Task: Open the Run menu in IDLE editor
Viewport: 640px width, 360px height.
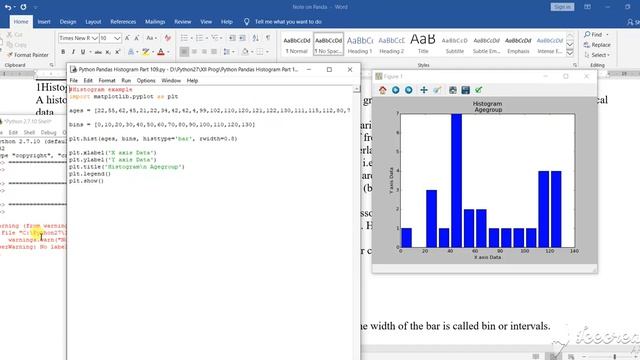Action: pyautogui.click(x=126, y=81)
